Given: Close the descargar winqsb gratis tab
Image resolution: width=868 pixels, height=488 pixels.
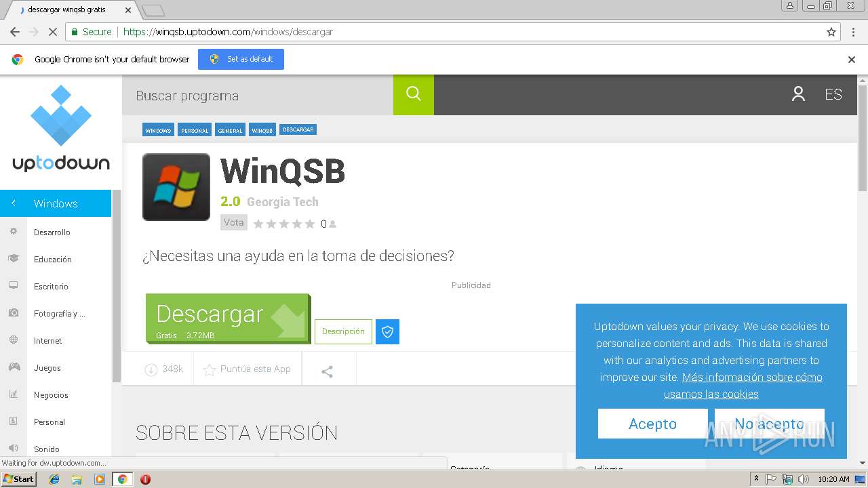Looking at the screenshot, I should coord(128,10).
